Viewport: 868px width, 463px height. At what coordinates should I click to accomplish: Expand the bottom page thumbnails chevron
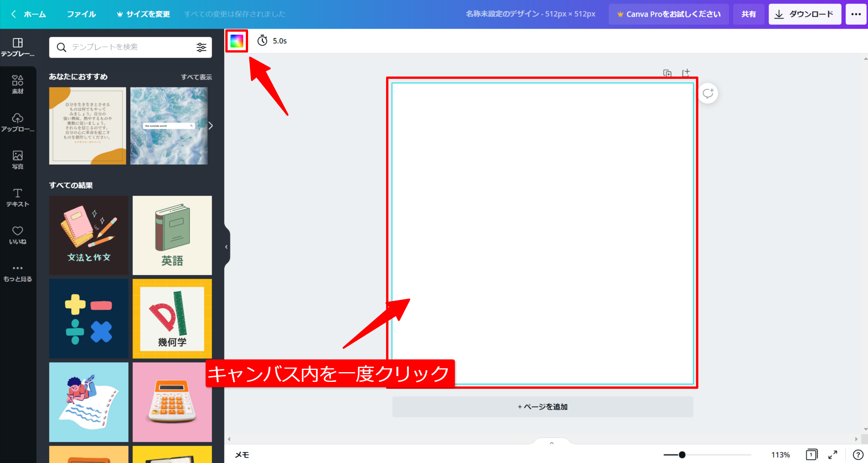click(552, 443)
